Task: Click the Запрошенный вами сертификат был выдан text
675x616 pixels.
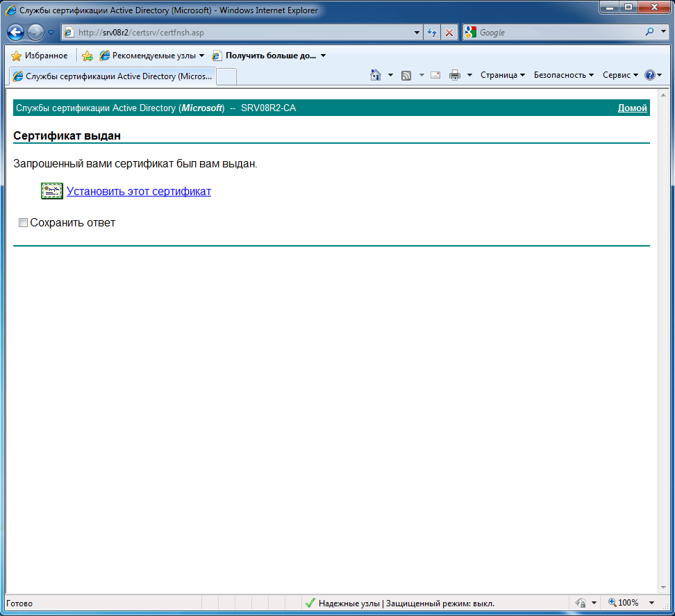Action: [135, 164]
